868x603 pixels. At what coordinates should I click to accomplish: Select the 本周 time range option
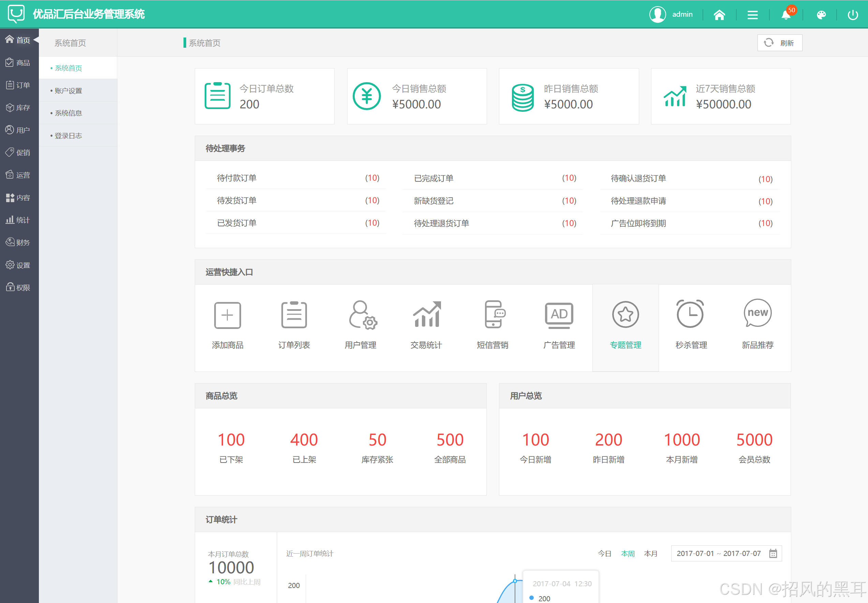tap(628, 554)
